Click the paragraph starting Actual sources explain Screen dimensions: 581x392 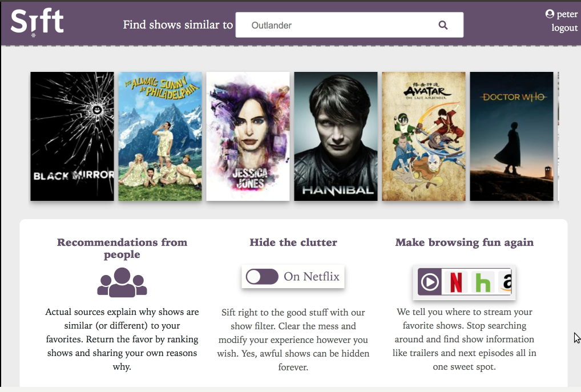point(122,339)
